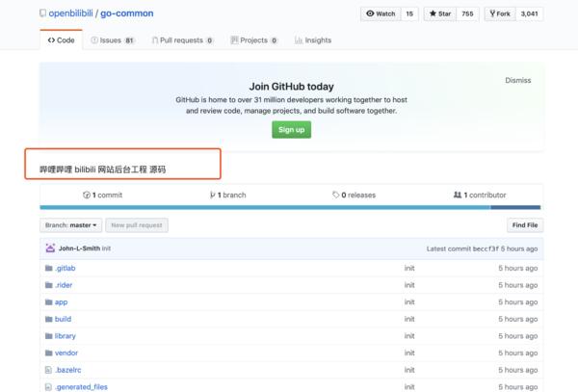Screen dimensions: 578x392
Task: Open the Insights tab
Action: click(x=312, y=40)
